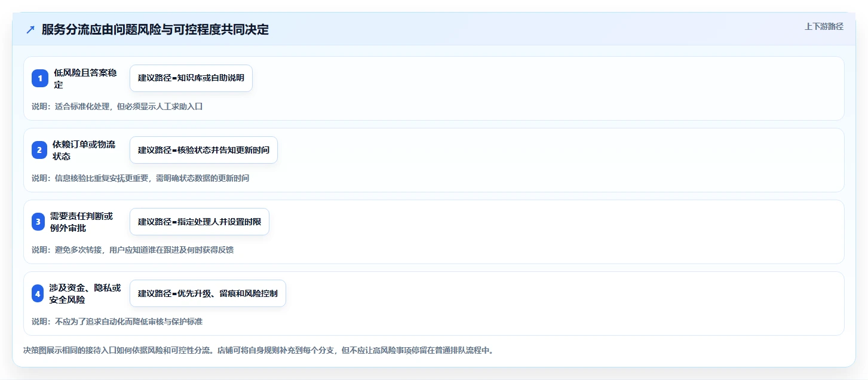Click the number 3 step badge
The height and width of the screenshot is (380, 868).
39,222
